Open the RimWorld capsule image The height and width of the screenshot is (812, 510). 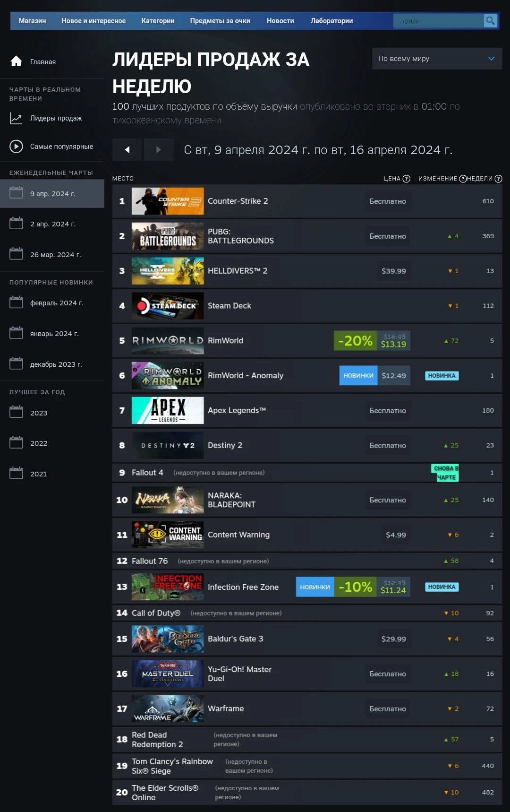[168, 341]
